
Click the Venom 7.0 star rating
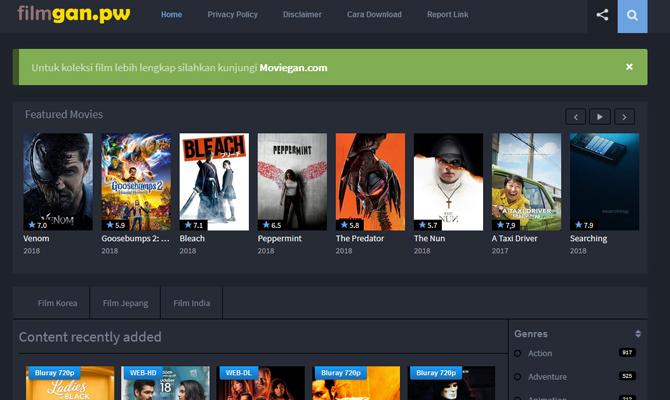click(38, 225)
